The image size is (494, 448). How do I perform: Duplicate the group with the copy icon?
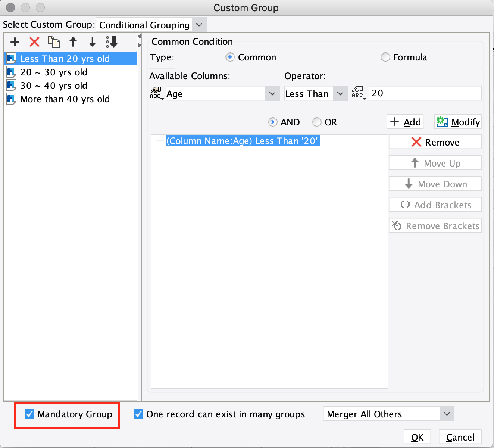[53, 42]
